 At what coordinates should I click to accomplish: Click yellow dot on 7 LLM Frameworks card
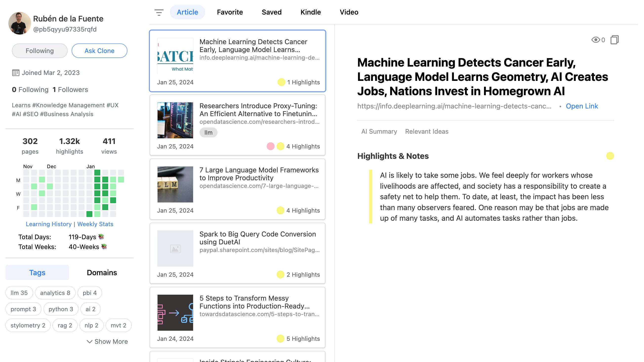click(x=280, y=210)
